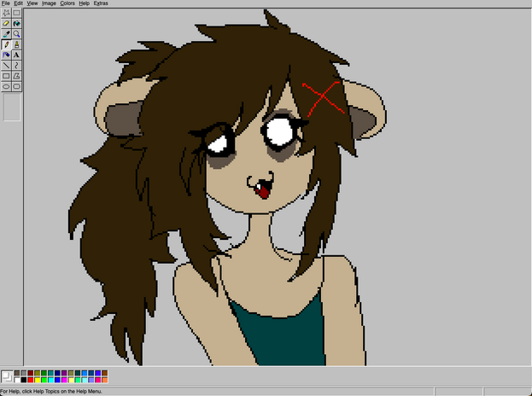Open the Image menu
Image resolution: width=532 pixels, height=396 pixels.
click(49, 3)
